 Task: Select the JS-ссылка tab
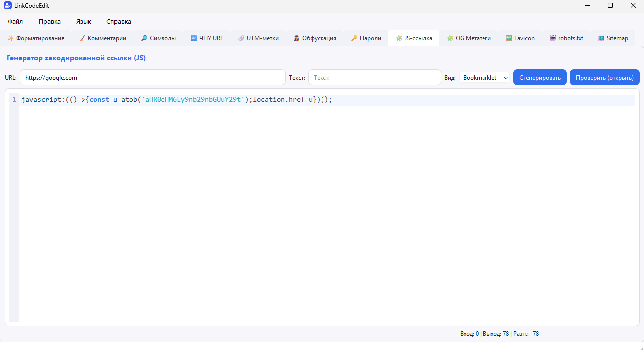click(x=414, y=38)
